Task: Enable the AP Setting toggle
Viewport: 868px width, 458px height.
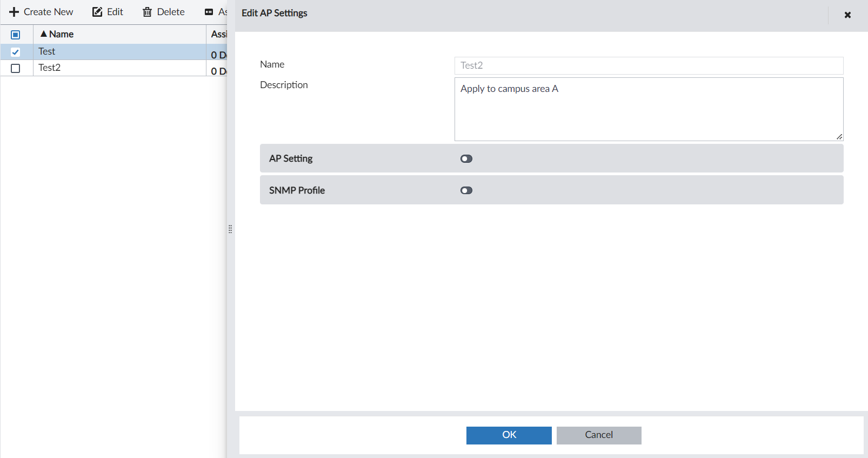Action: point(466,158)
